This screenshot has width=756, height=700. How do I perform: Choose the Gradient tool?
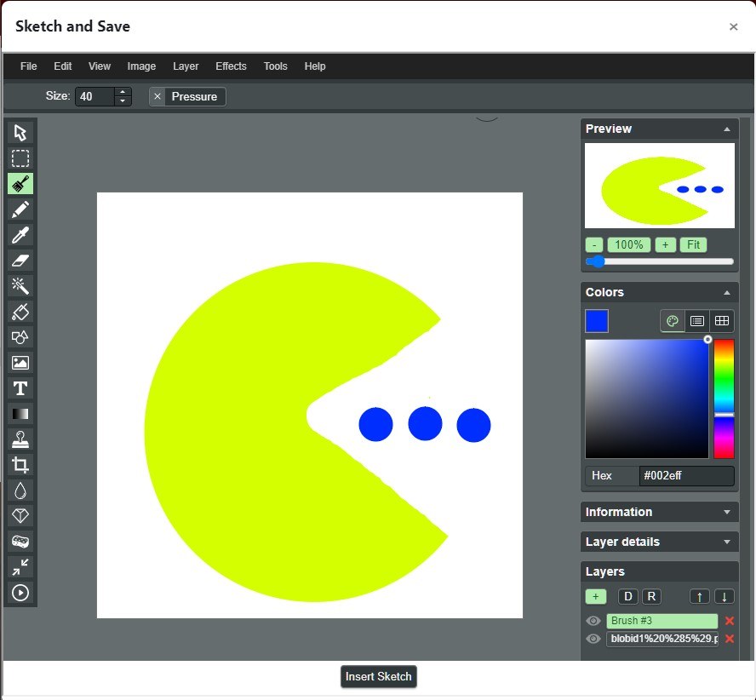coord(20,414)
